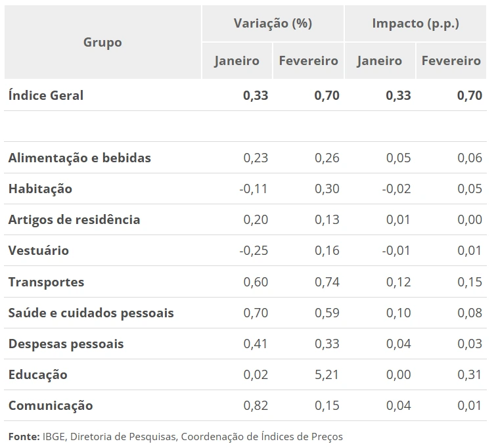
Task: Select the Comunicação row label
Action: [51, 405]
